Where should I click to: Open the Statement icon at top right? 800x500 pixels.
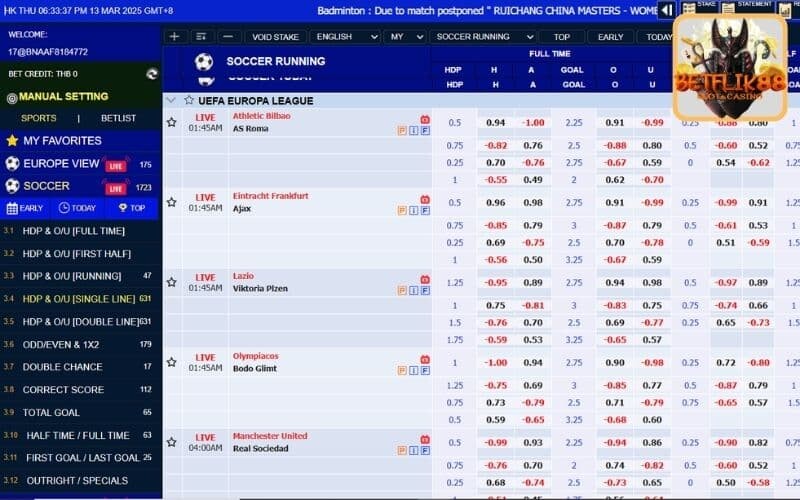coord(728,8)
